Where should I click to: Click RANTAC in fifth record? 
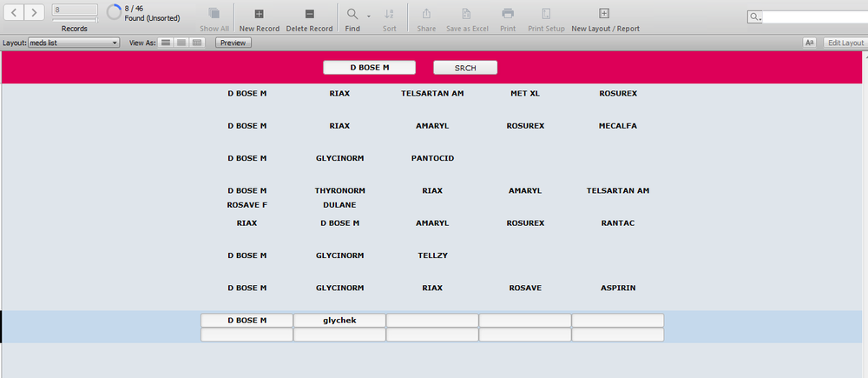[x=618, y=223]
